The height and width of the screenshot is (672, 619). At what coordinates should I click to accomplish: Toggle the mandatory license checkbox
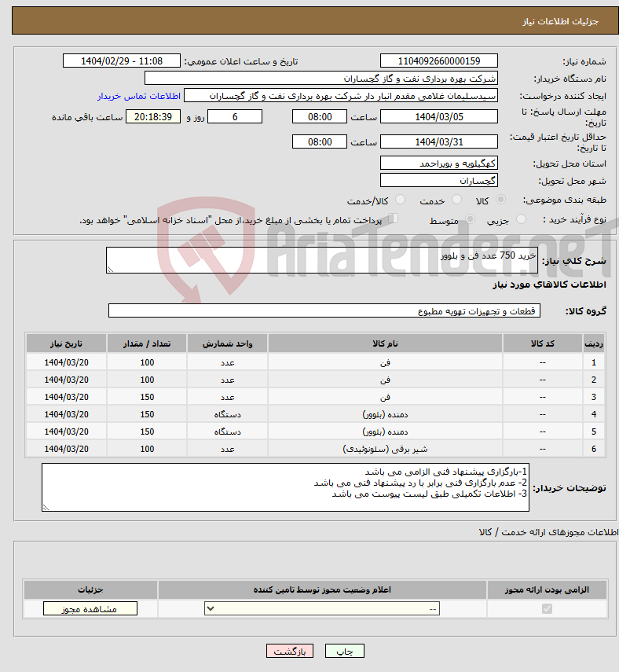point(547,608)
